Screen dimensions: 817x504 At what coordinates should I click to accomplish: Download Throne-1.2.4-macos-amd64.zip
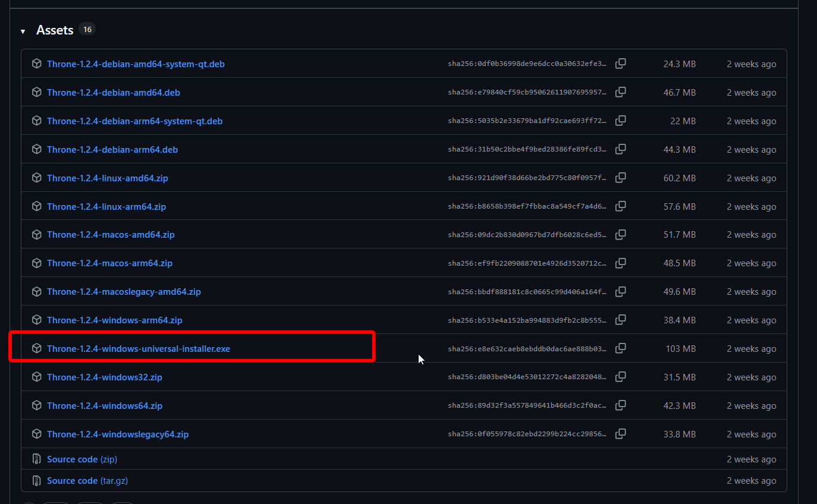(111, 234)
